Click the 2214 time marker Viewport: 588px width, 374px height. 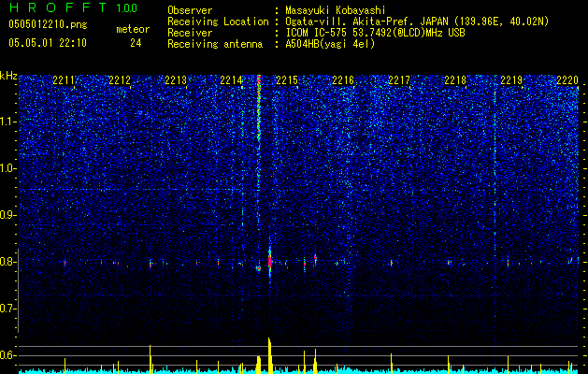[231, 79]
